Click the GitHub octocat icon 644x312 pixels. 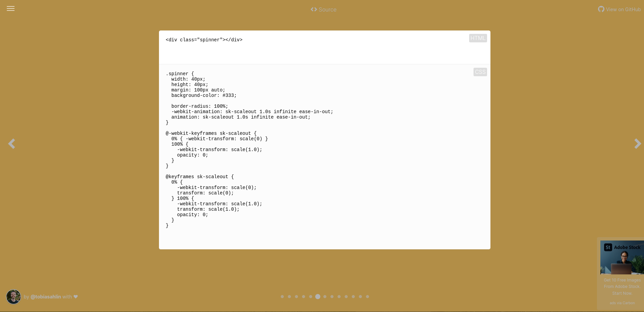click(601, 9)
